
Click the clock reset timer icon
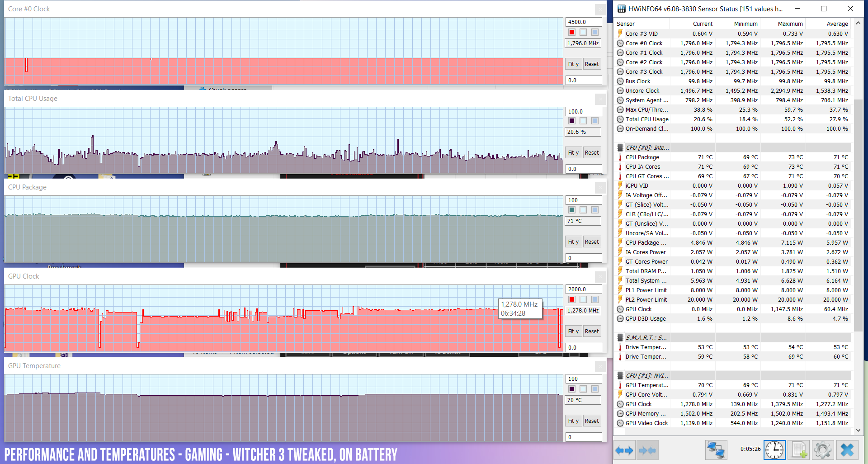coord(774,450)
